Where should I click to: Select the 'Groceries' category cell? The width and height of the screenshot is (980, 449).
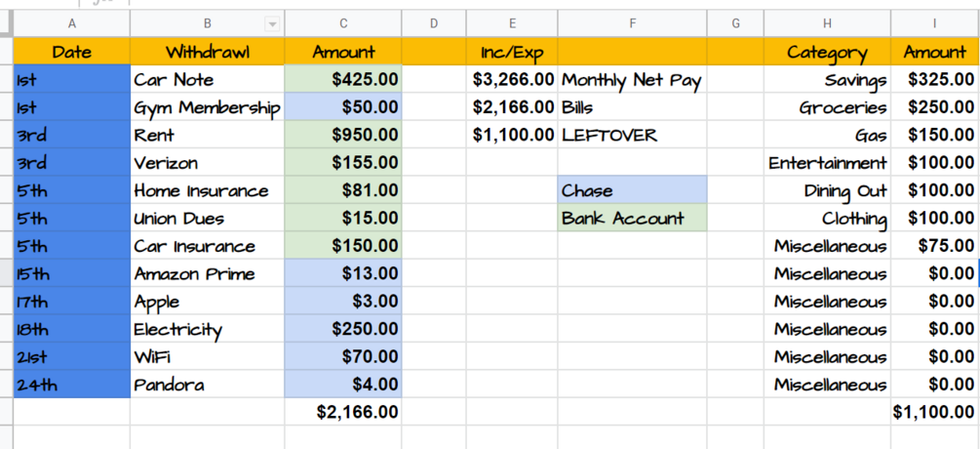(x=828, y=107)
